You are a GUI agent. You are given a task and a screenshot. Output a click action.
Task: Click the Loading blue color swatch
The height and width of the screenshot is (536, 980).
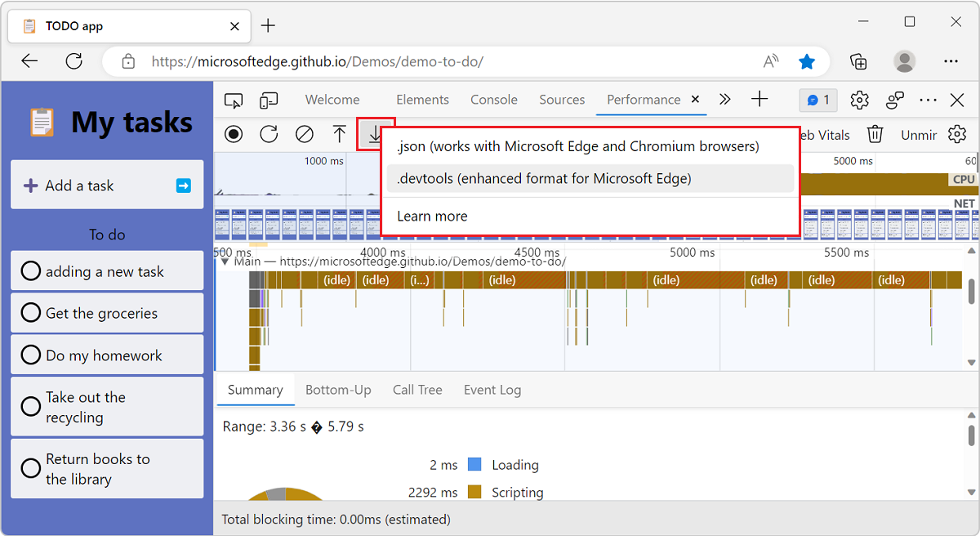(x=474, y=464)
